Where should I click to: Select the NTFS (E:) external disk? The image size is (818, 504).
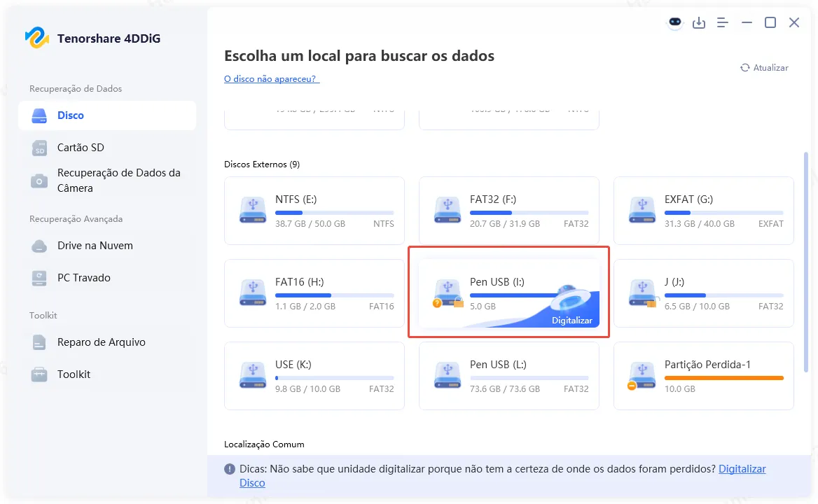pyautogui.click(x=314, y=211)
